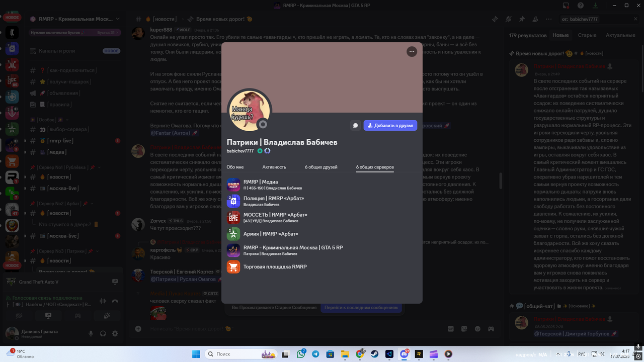
Task: Collapse the Сервер №3 Патрики category
Action: click(64, 251)
